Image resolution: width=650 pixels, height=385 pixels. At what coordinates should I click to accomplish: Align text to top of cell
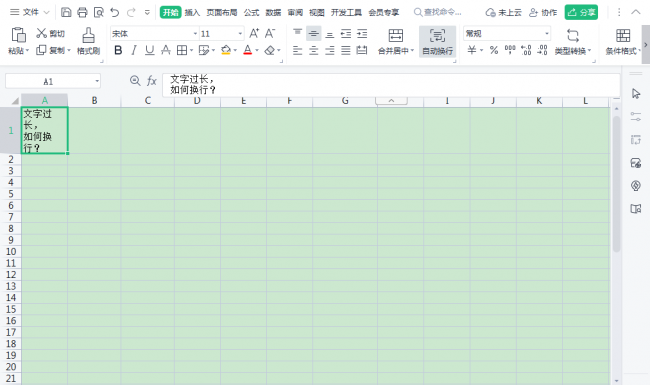click(297, 33)
